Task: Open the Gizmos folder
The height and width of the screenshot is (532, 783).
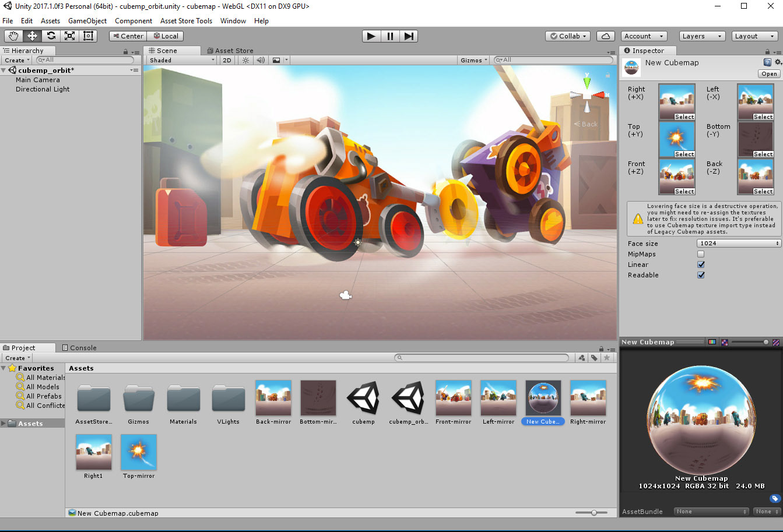Action: pyautogui.click(x=138, y=403)
